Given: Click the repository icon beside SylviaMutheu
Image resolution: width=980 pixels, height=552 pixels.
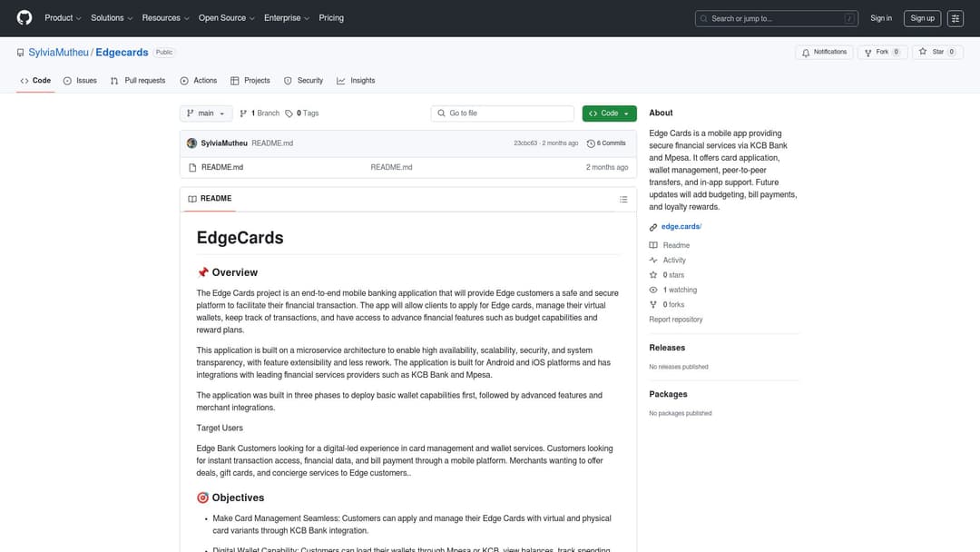Looking at the screenshot, I should click(21, 53).
